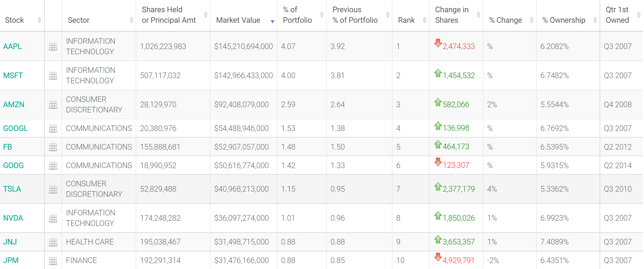Sort by Qtr 1st Owned column
644x269 pixels.
tap(622, 16)
